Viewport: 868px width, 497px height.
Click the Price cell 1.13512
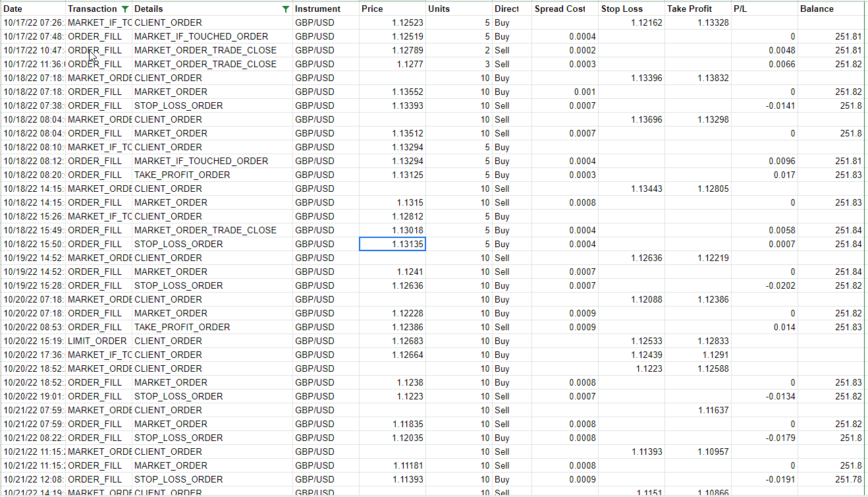click(392, 133)
